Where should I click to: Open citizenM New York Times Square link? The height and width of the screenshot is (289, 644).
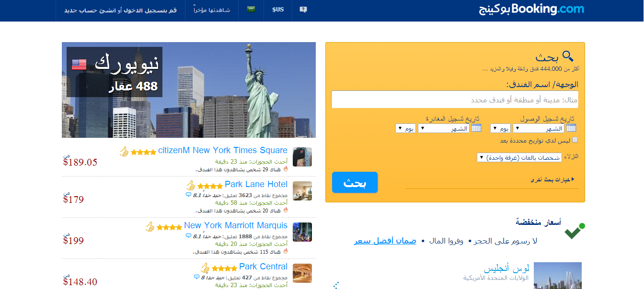tap(223, 150)
